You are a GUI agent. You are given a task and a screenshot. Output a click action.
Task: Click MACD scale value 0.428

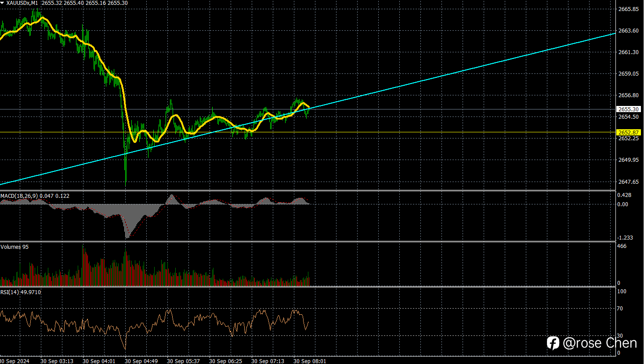click(624, 195)
